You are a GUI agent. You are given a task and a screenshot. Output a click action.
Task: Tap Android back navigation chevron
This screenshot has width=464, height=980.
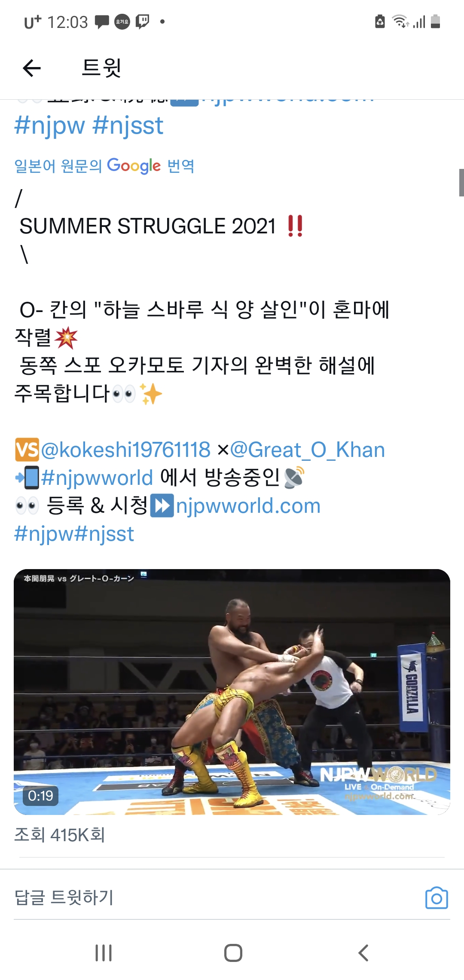click(x=363, y=953)
